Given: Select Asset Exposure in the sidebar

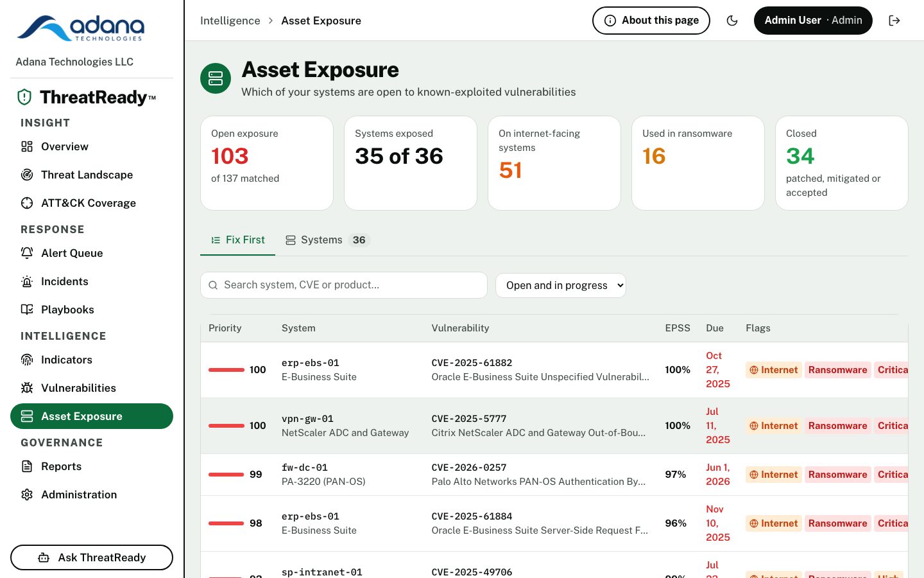Looking at the screenshot, I should [92, 416].
